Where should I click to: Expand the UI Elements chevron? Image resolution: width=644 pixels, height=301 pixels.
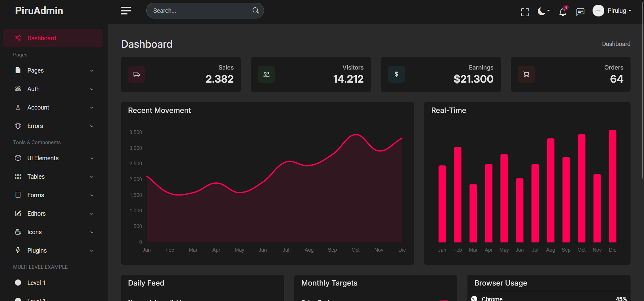[92, 159]
